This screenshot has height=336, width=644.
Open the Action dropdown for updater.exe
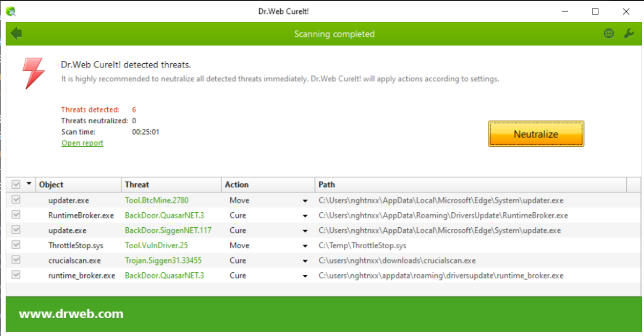(x=305, y=201)
